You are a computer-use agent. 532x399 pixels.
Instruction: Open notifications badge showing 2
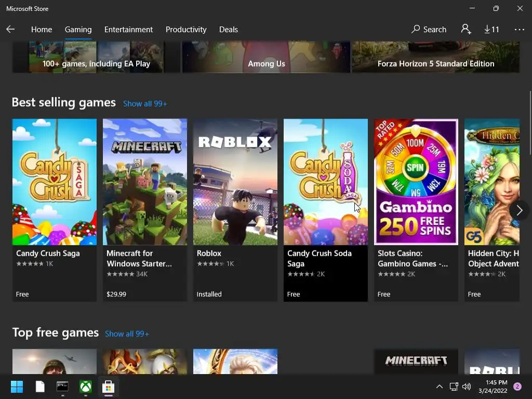517,387
